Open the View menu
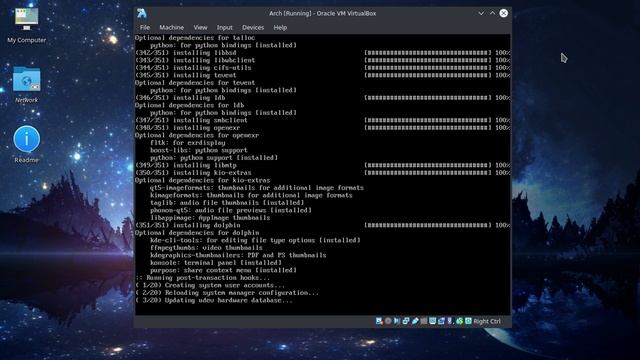Screen dimensions: 640x360 [x=200, y=27]
